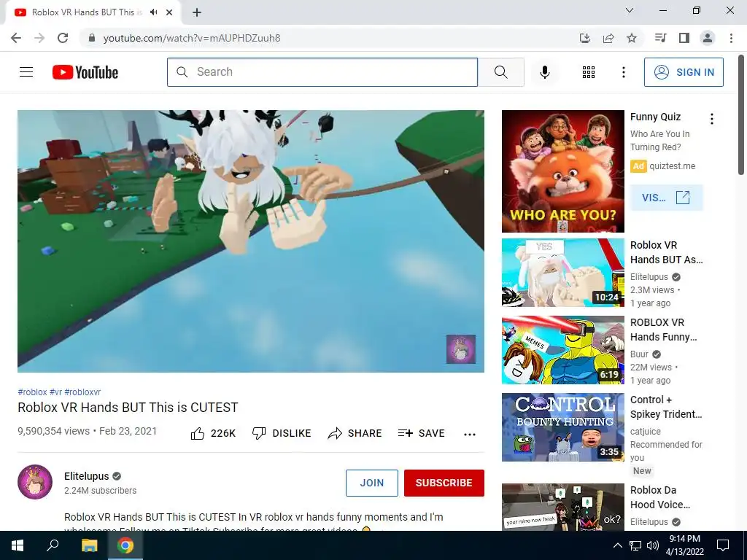
Task: Open network icon in system tray
Action: 635,545
